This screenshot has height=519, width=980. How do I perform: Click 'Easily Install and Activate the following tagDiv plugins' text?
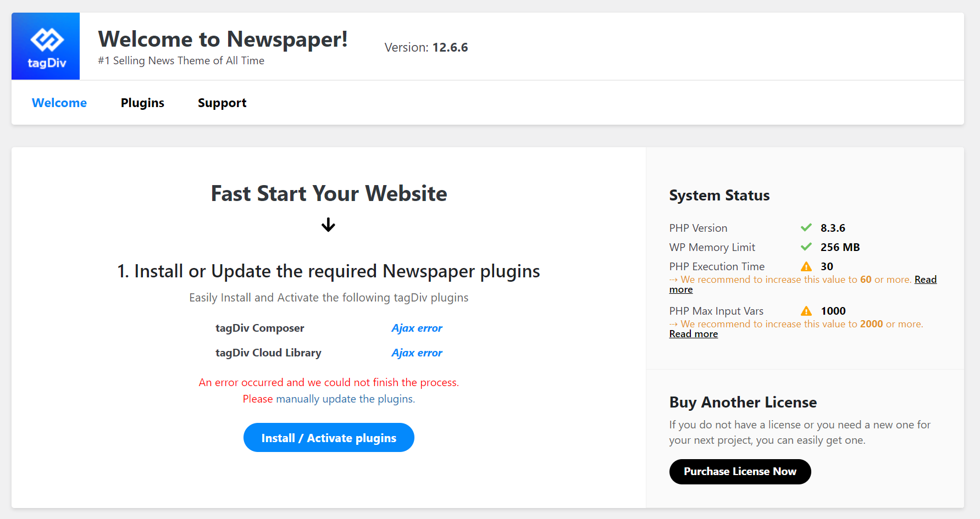tap(329, 298)
